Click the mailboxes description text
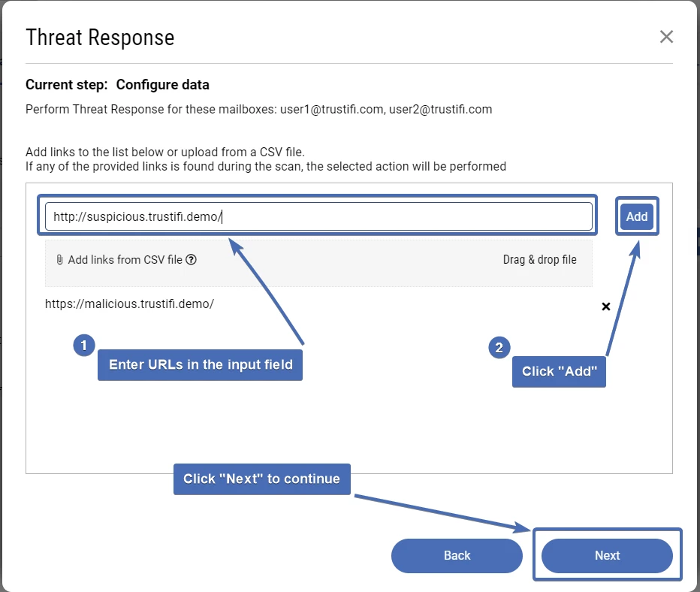 (258, 109)
